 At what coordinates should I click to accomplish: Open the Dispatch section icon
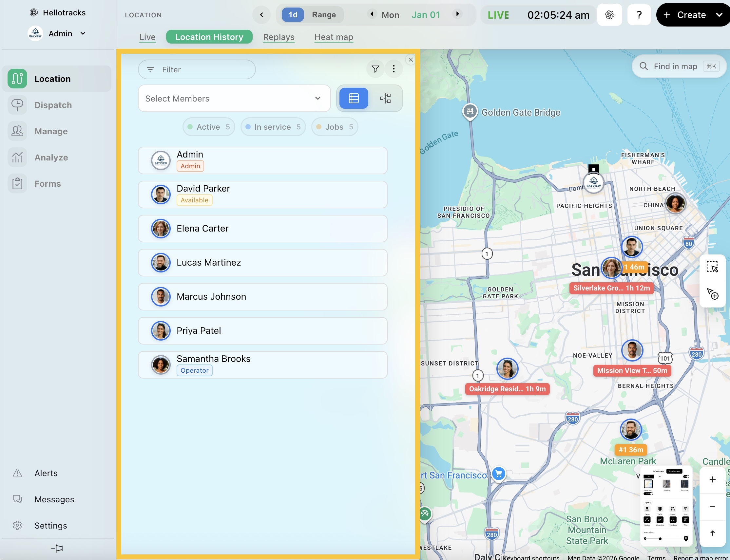[x=17, y=105]
